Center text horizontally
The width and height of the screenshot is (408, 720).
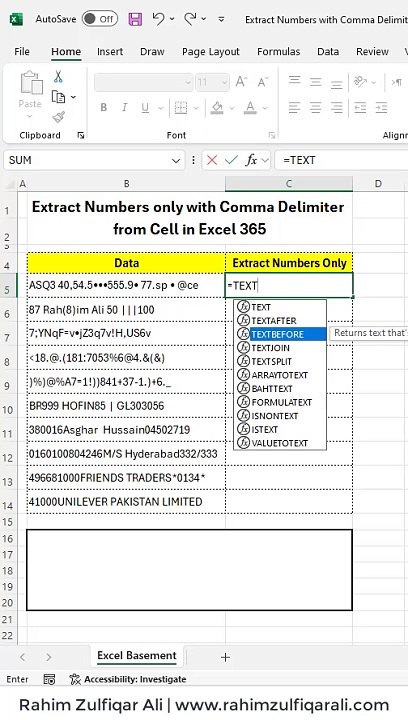click(315, 107)
